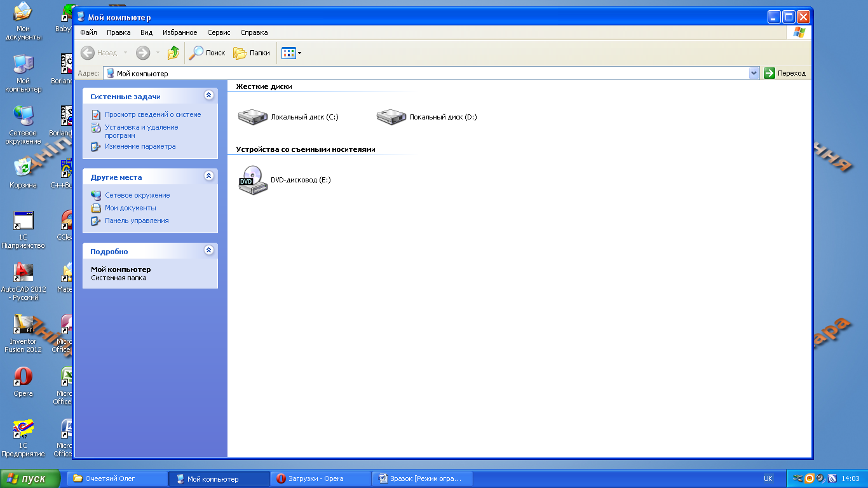Click the window title icon Мой компьютер

[81, 17]
